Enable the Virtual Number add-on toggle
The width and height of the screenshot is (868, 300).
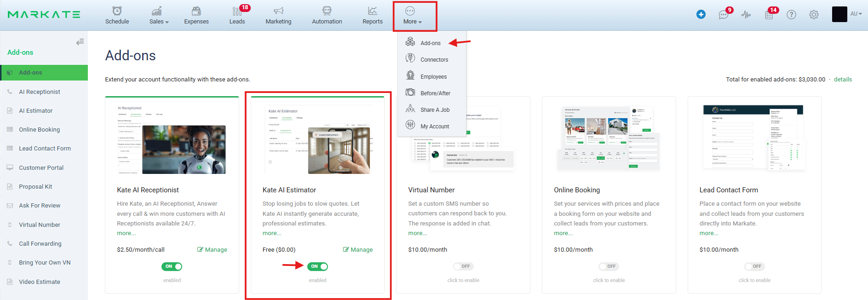point(463,266)
